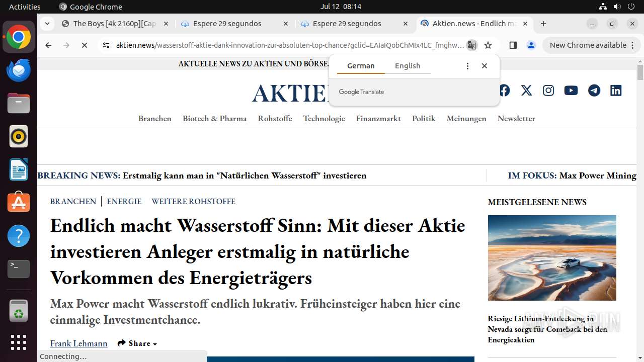
Task: Launch Thunderbird mail from the dock
Action: 19,70
